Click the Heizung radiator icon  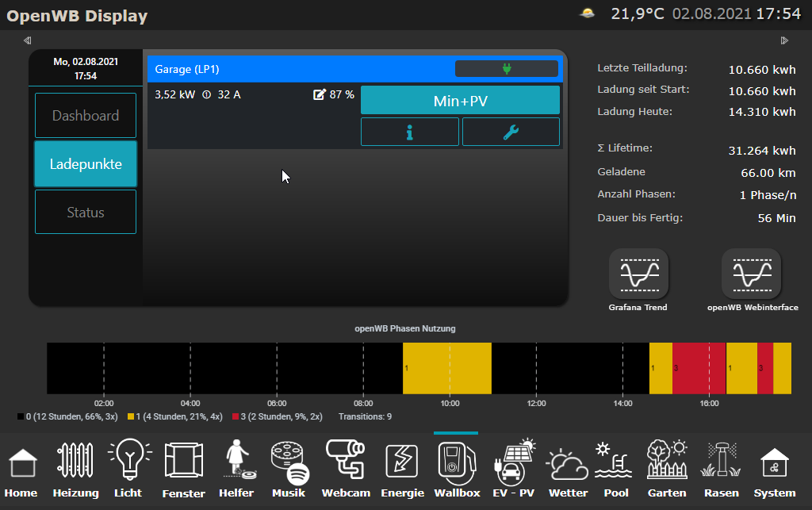(x=76, y=462)
